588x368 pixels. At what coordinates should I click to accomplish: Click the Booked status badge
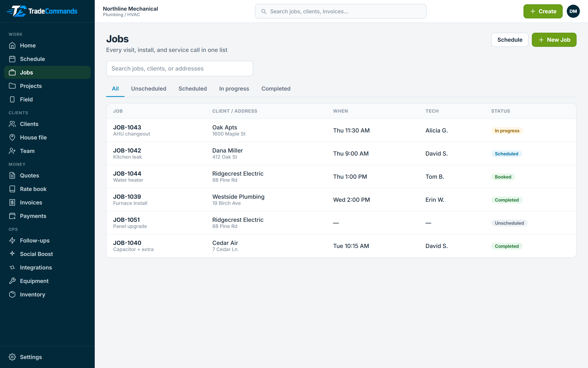point(503,177)
